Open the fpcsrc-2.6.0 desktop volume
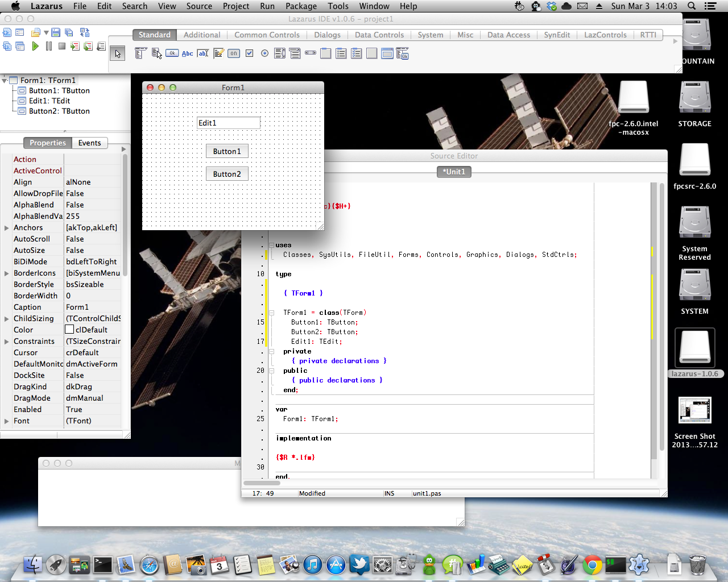 pos(694,167)
